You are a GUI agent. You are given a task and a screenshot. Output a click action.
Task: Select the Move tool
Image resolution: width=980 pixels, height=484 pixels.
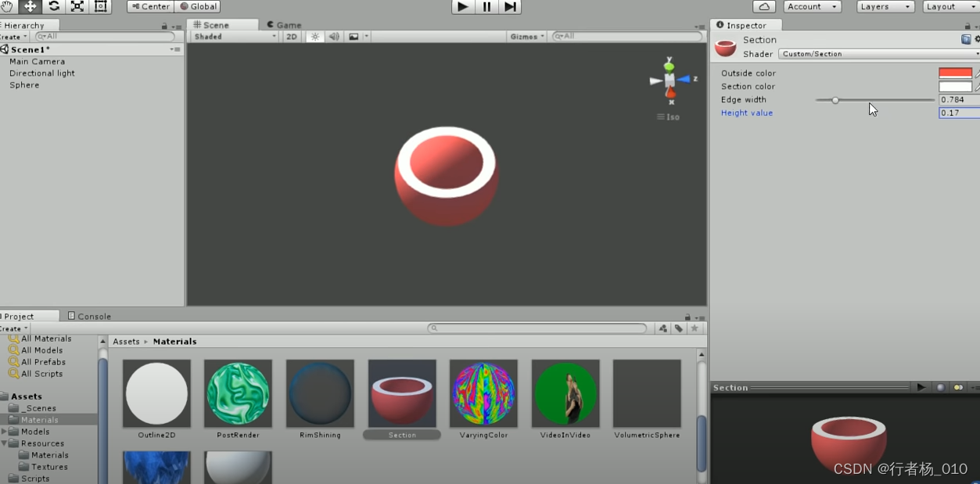tap(31, 6)
